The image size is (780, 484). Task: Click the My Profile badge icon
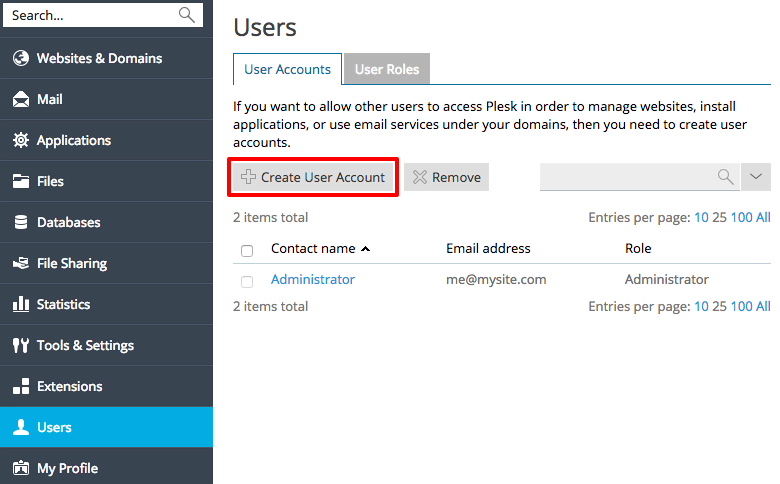click(x=21, y=468)
